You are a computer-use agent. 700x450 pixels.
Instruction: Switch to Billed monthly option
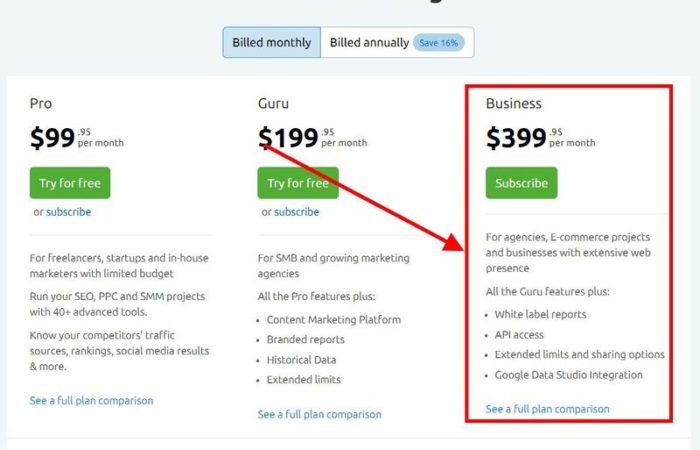(x=272, y=43)
